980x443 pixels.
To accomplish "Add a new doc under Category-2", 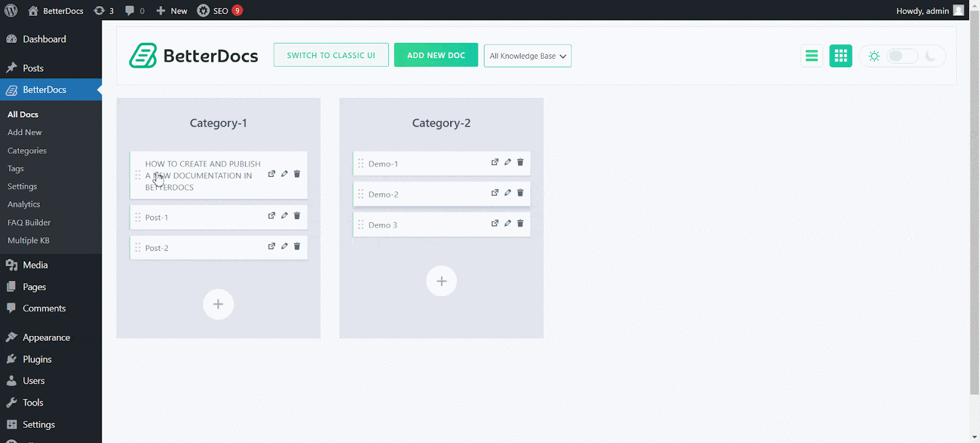I will click(x=442, y=281).
